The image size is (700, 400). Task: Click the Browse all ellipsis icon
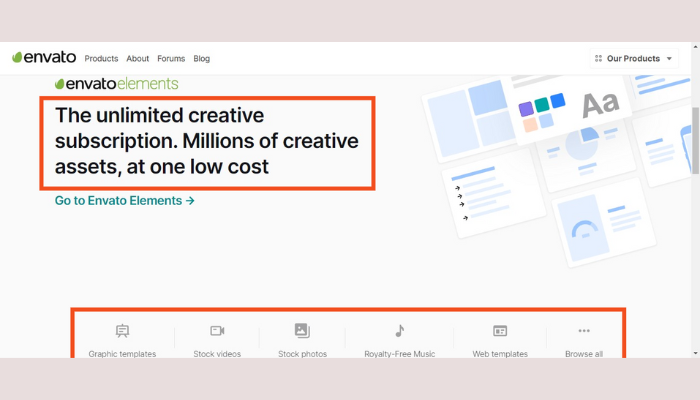click(x=584, y=331)
